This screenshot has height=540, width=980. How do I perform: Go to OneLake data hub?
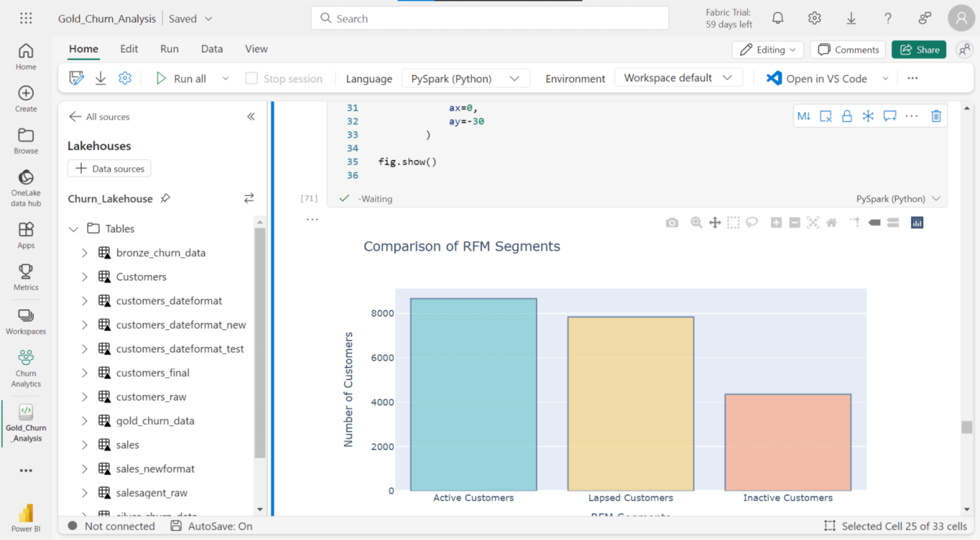26,188
